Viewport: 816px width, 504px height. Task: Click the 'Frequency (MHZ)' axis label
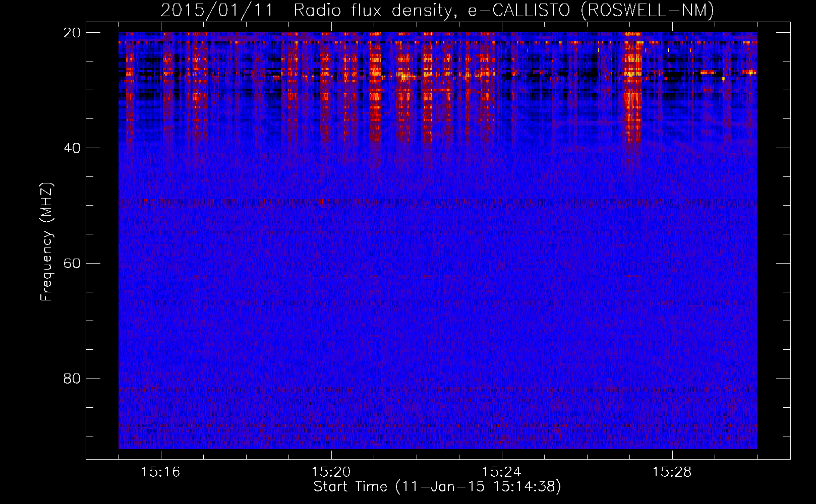click(46, 242)
